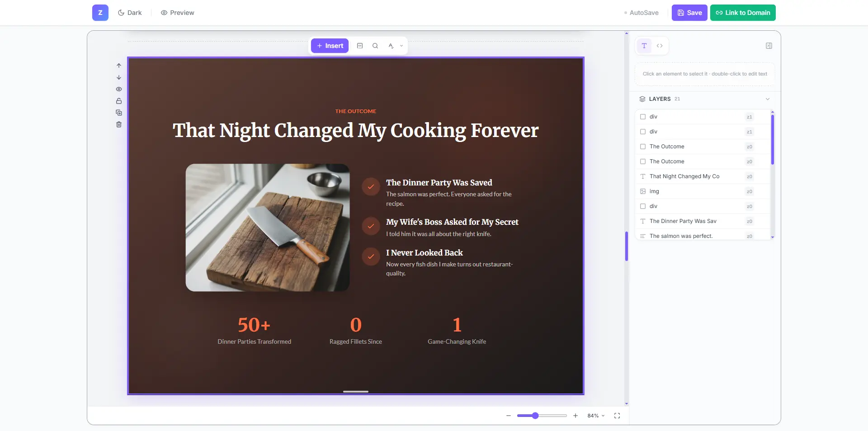868x431 pixels.
Task: Click Link to Domain
Action: click(742, 12)
